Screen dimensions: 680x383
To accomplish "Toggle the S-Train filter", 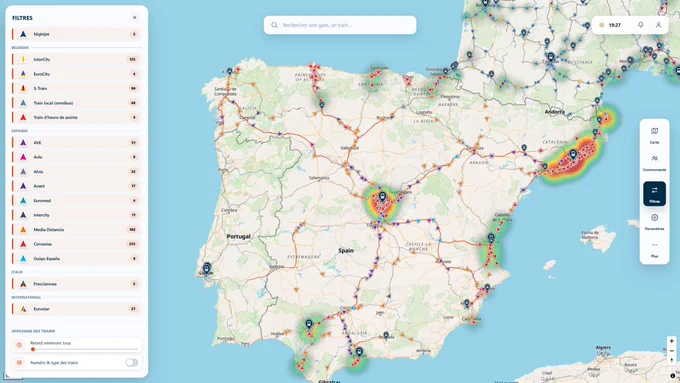I will pyautogui.click(x=76, y=88).
